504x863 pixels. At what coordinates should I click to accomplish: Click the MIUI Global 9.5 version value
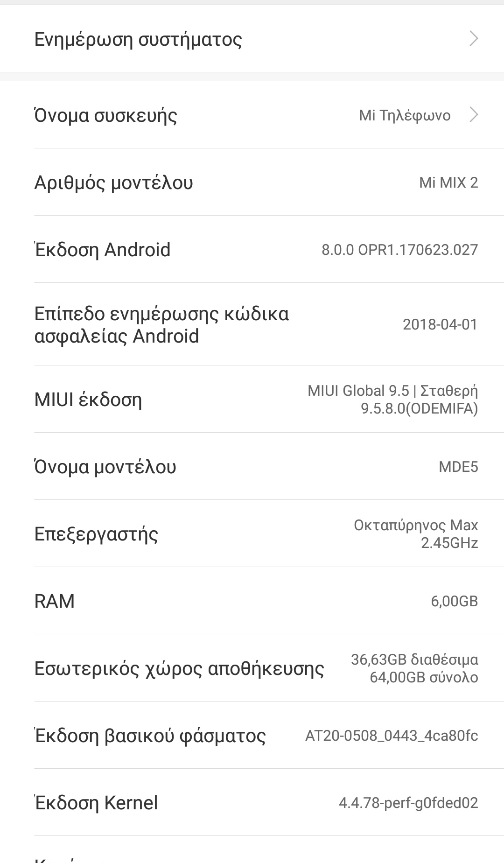point(392,400)
